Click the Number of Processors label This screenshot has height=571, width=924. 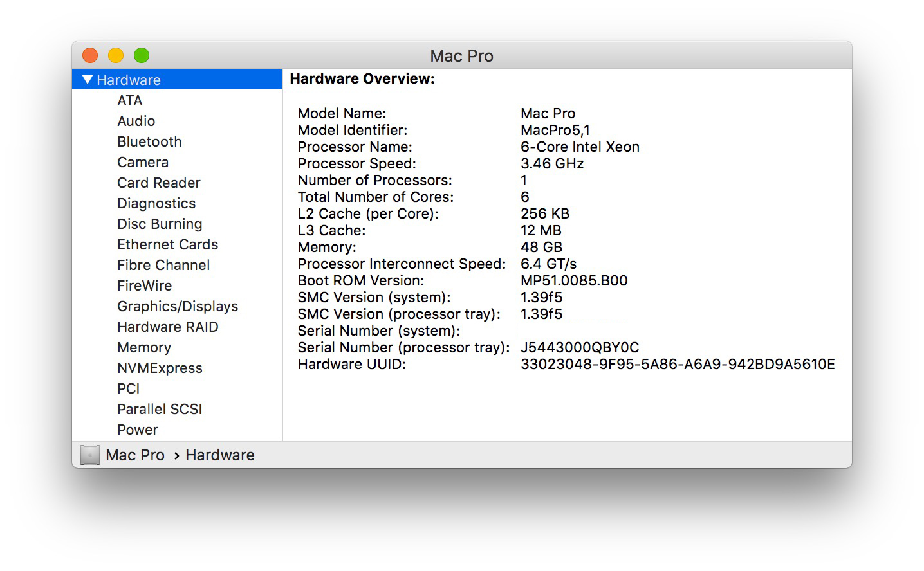pyautogui.click(x=375, y=181)
